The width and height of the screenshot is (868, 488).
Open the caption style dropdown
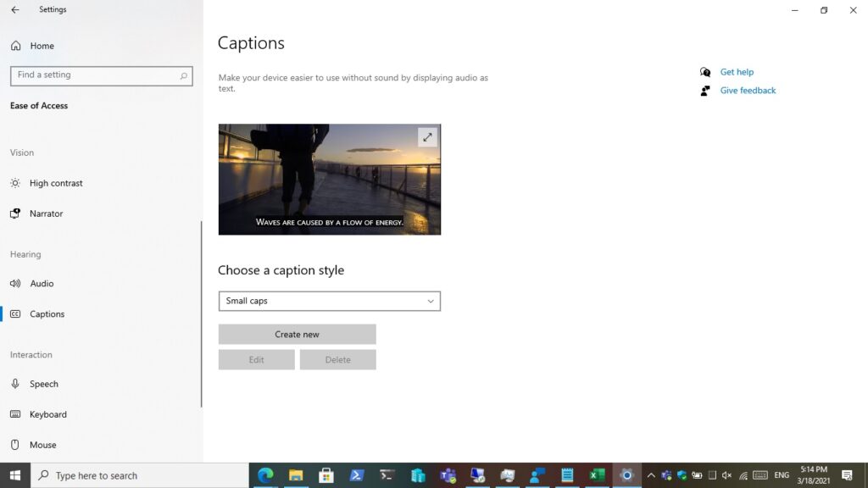click(x=329, y=301)
